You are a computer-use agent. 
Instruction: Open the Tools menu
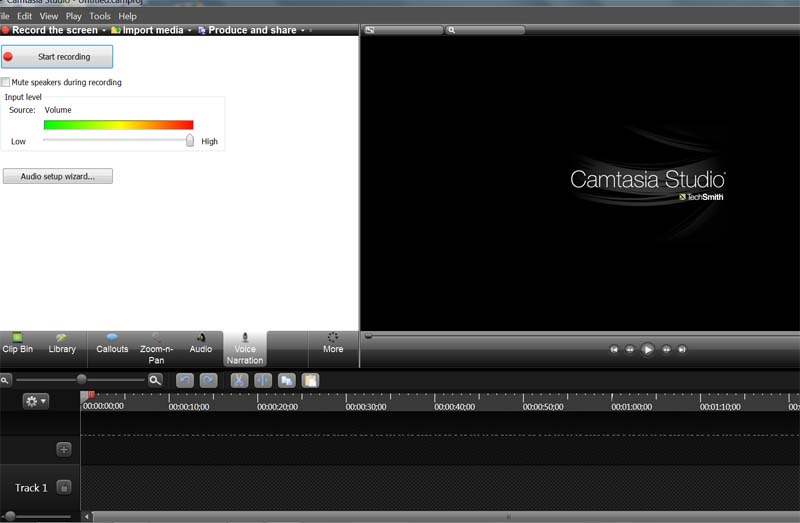(x=100, y=16)
